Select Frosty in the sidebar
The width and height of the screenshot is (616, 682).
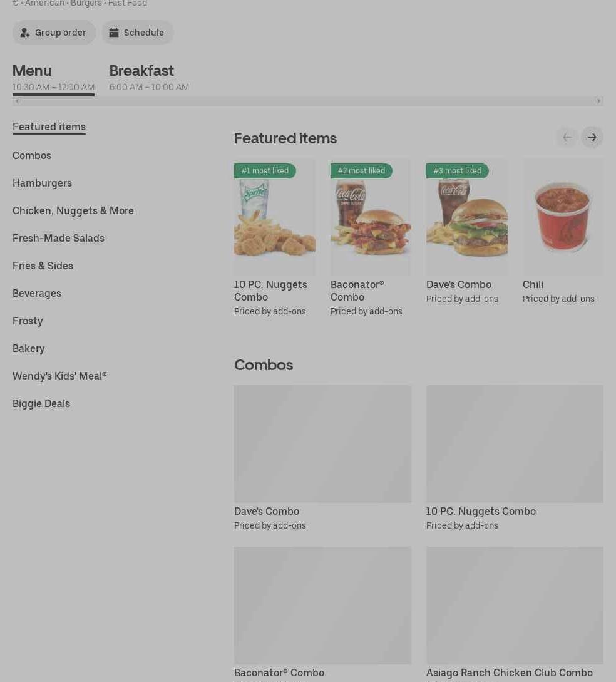point(28,321)
